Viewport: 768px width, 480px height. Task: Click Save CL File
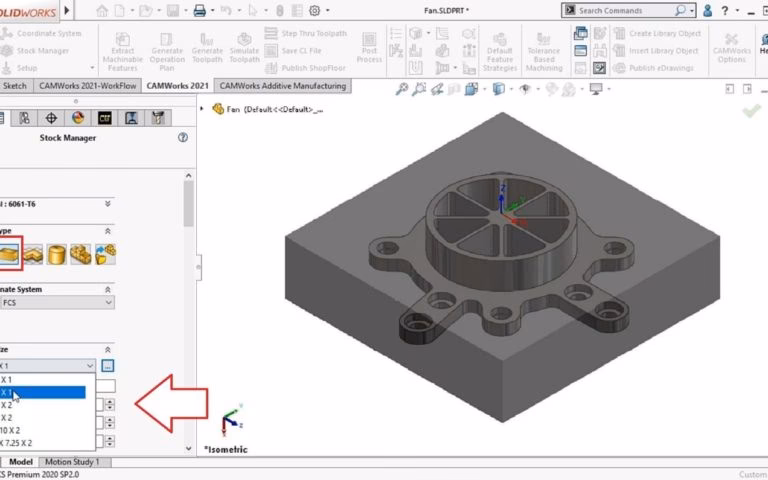(293, 50)
